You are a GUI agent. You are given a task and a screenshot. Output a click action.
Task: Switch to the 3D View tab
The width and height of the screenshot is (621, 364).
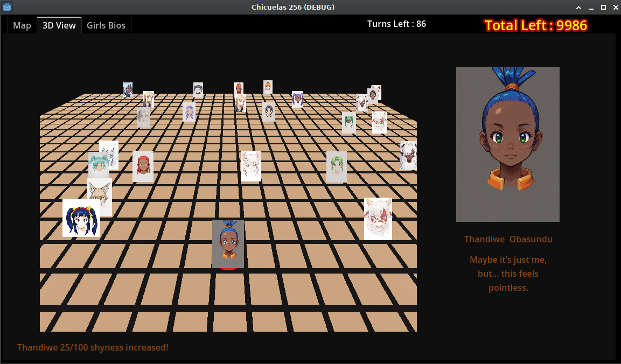coord(59,25)
